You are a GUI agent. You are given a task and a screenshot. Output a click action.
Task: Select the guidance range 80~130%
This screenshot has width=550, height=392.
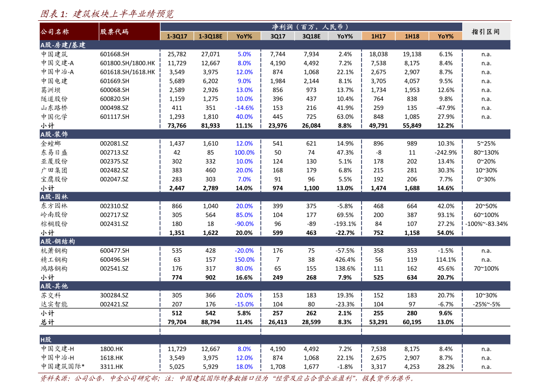tap(486, 152)
